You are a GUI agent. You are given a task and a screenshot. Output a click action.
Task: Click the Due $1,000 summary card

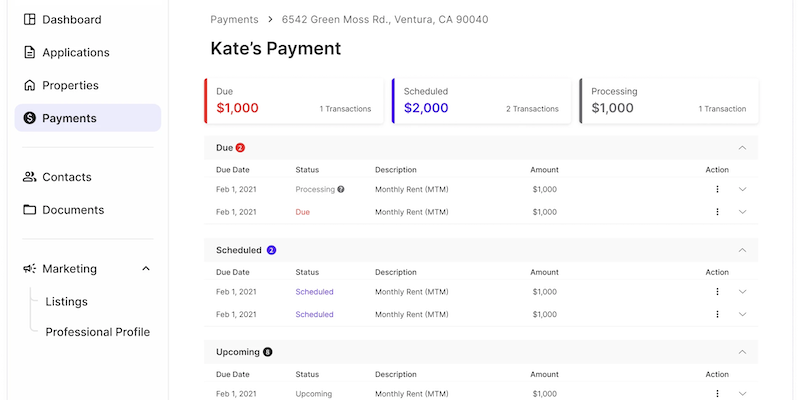pos(294,101)
